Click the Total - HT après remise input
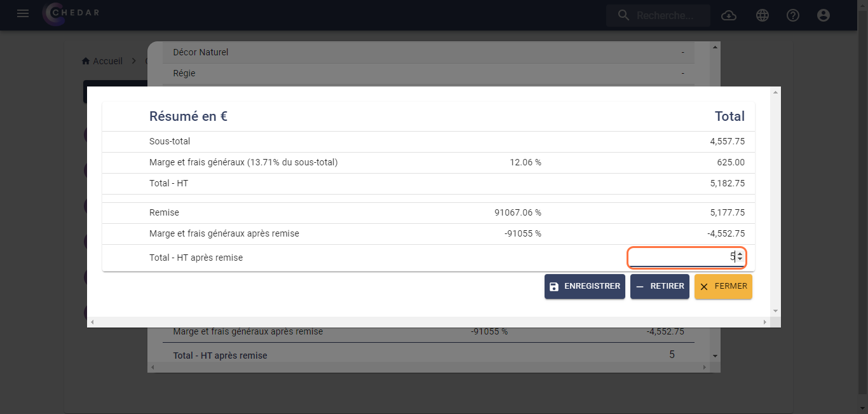 686,257
